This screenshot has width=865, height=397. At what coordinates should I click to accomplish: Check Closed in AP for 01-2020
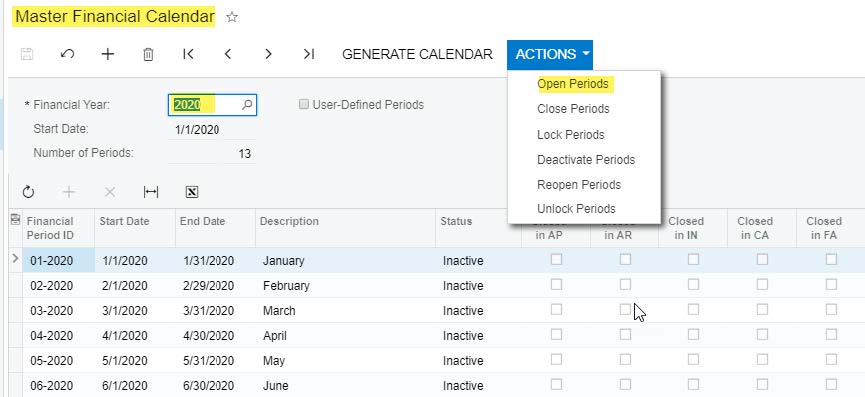[x=556, y=259]
